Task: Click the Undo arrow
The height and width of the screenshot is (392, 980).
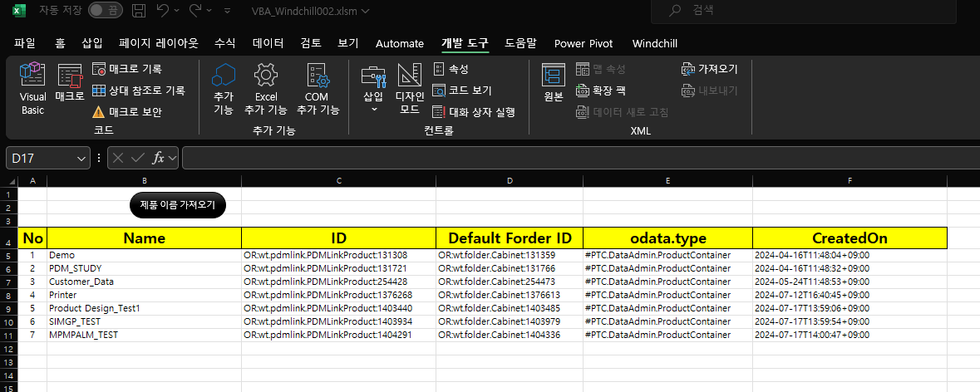Action: click(162, 11)
